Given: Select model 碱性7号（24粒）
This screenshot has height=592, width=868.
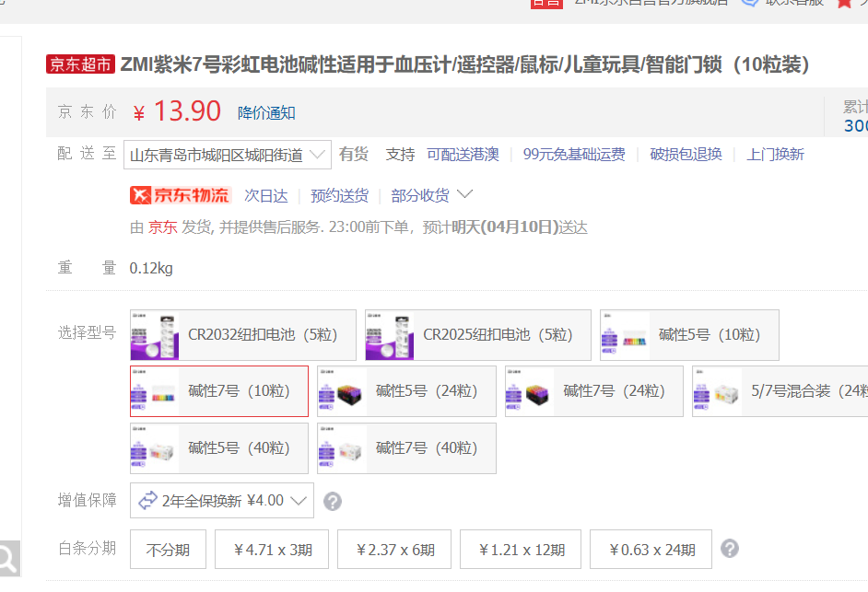Looking at the screenshot, I should tap(594, 391).
